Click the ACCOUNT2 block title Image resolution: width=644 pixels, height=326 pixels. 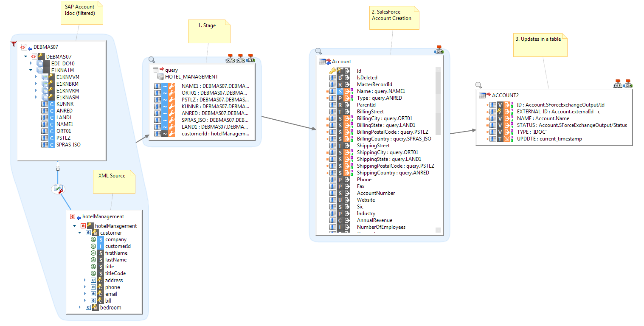(505, 96)
